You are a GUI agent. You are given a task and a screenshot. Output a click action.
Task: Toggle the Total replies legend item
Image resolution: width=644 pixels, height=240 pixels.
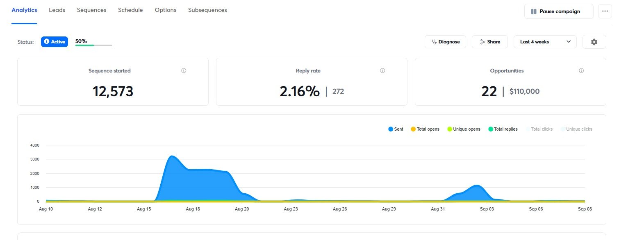pos(503,129)
